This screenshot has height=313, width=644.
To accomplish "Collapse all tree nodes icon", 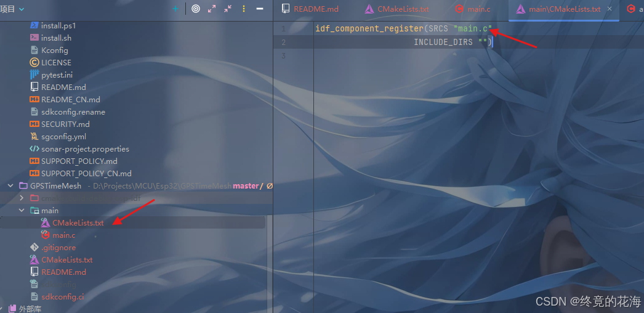I will pyautogui.click(x=228, y=9).
